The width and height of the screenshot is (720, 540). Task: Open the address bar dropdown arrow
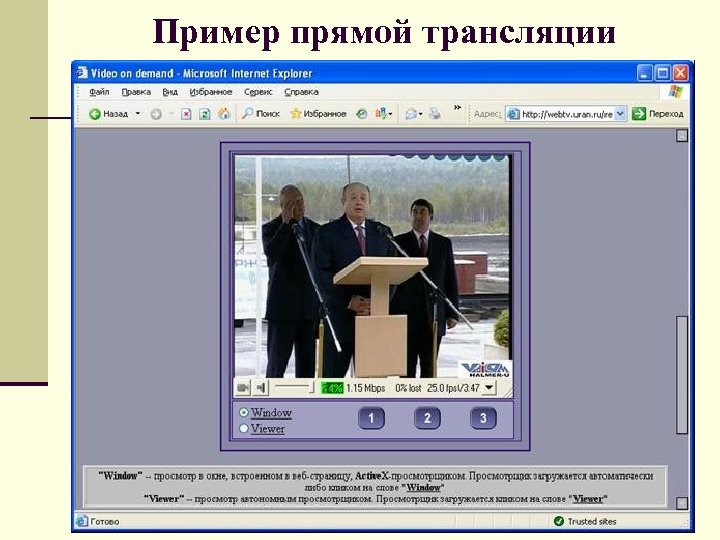pos(620,114)
